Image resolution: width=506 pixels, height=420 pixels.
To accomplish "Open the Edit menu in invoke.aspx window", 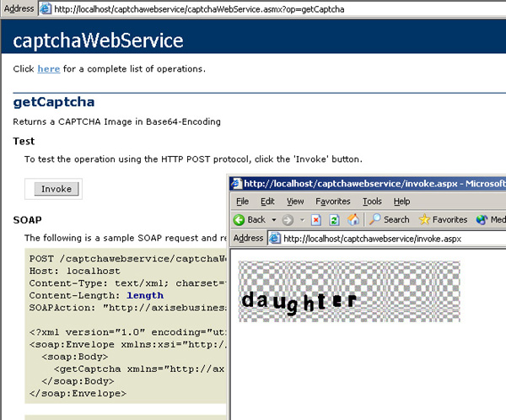I will tap(267, 202).
